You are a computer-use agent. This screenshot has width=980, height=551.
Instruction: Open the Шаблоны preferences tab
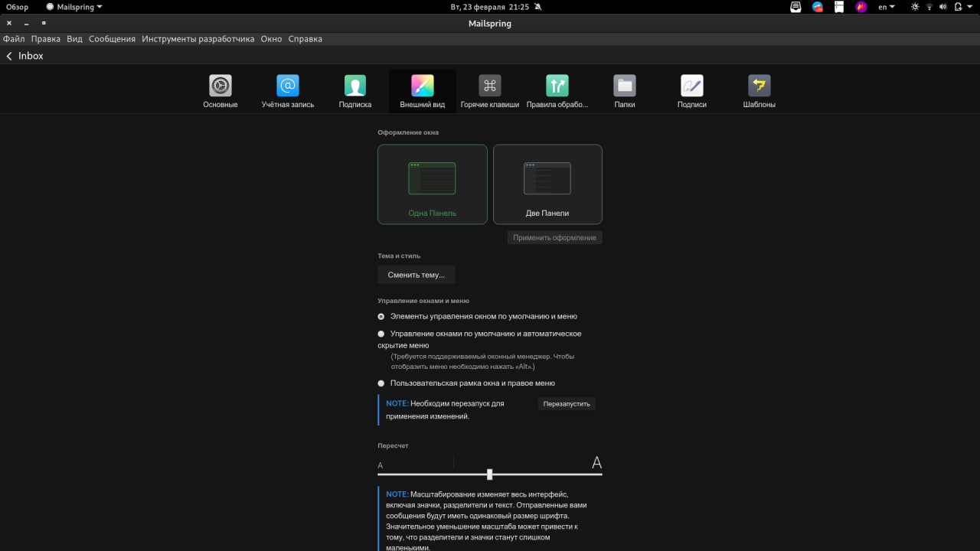point(759,92)
